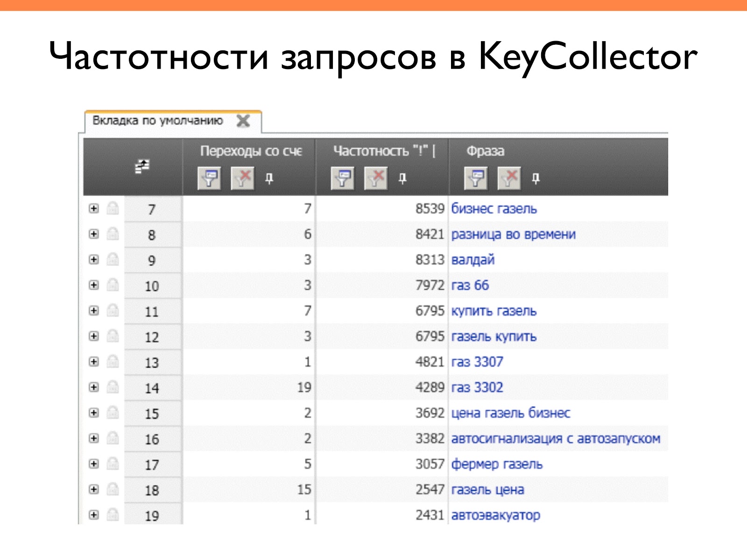Click the lock icon in row 11

tap(113, 310)
